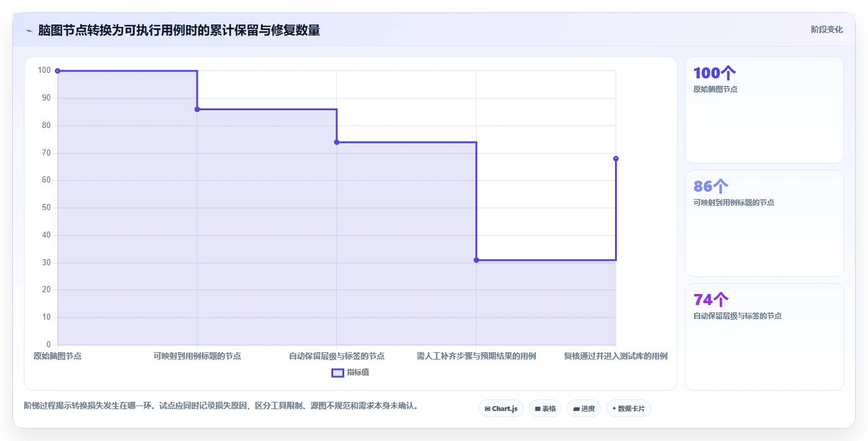Click the y-axis value 100
The width and height of the screenshot is (868, 441).
[x=44, y=70]
